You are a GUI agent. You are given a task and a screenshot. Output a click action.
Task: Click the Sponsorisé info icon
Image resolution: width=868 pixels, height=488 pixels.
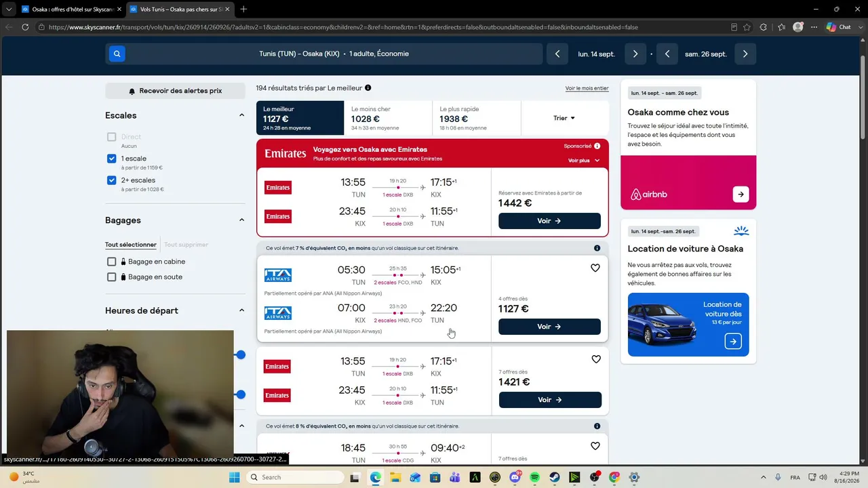click(597, 146)
